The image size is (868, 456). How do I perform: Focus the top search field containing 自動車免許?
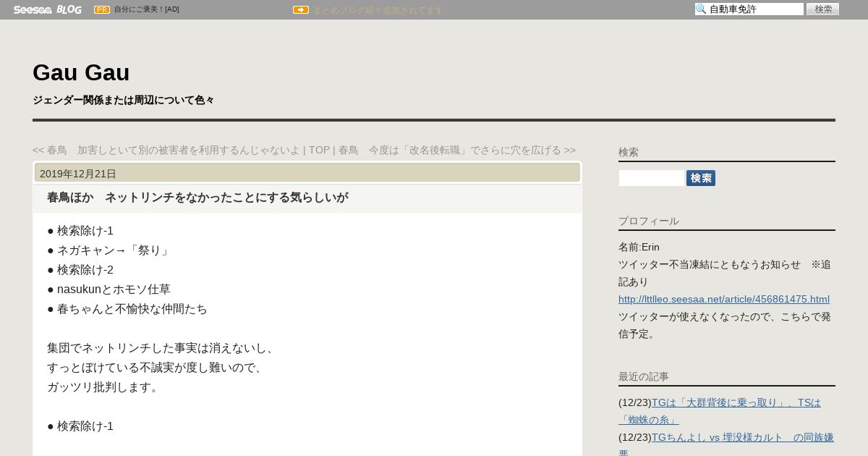[749, 9]
